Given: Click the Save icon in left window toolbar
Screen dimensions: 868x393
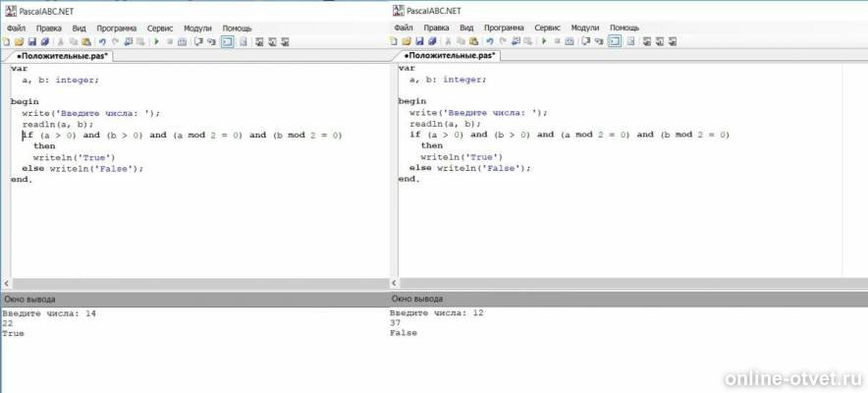Looking at the screenshot, I should (32, 42).
